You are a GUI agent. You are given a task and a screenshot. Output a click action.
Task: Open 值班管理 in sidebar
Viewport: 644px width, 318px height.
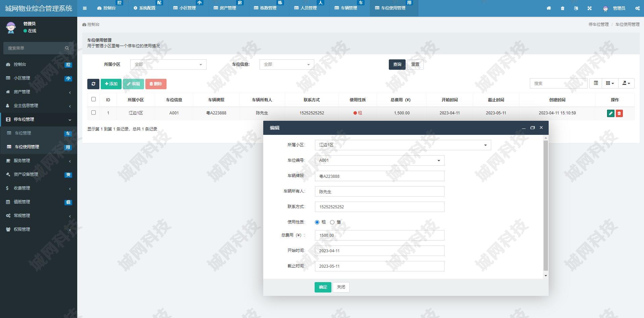coord(39,202)
